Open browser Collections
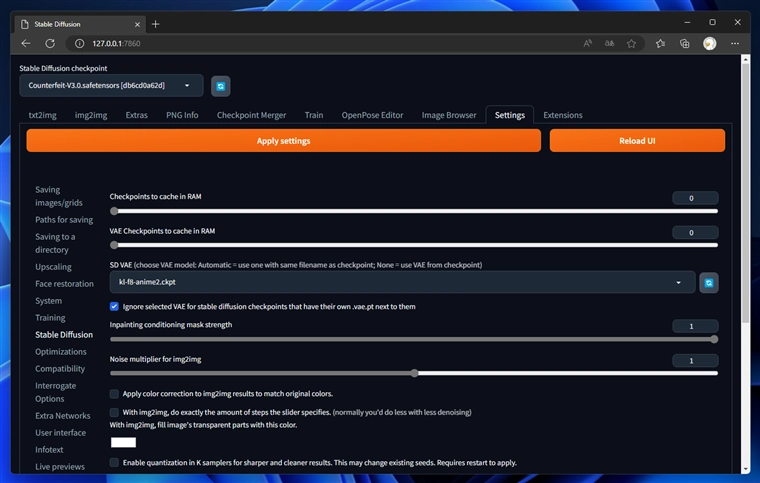Viewport: 760px width, 483px height. coord(684,43)
